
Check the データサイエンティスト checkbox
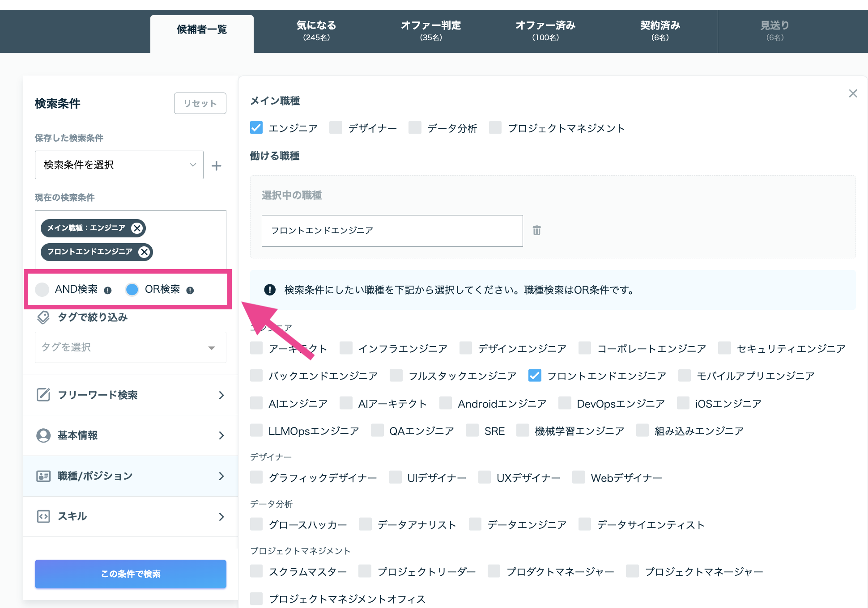[x=585, y=524]
